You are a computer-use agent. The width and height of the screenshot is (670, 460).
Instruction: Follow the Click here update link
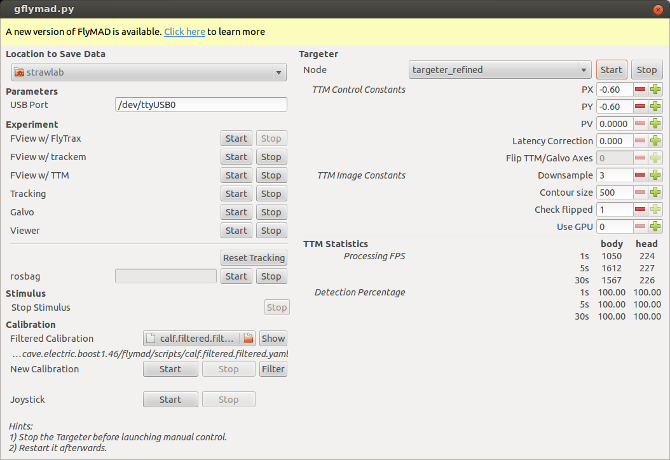tap(185, 32)
